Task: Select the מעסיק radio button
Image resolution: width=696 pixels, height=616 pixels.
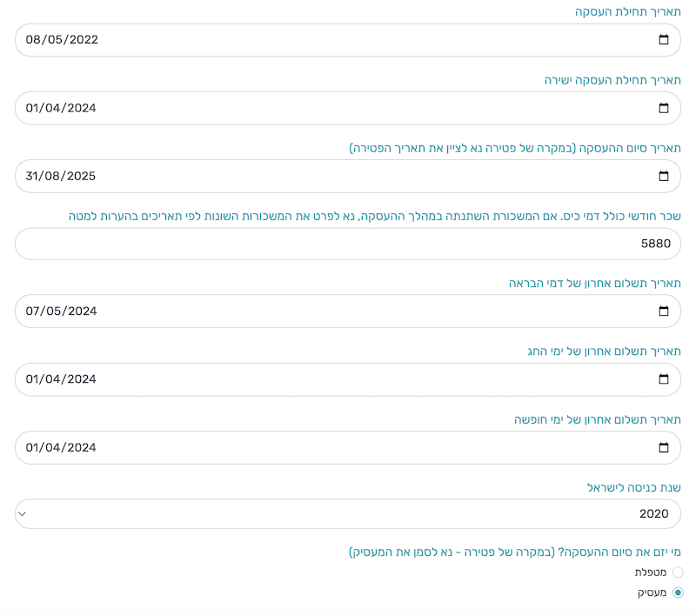Action: click(678, 593)
